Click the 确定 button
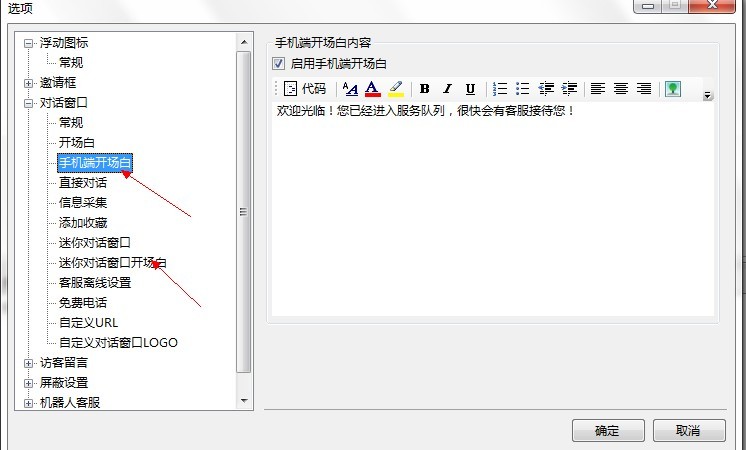The height and width of the screenshot is (450, 746). click(x=607, y=431)
